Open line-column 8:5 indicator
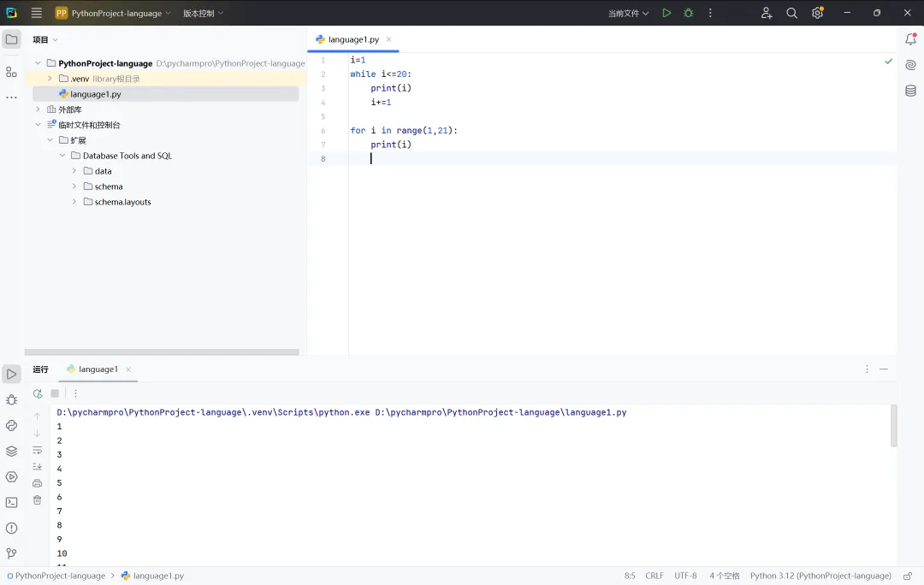 (630, 576)
